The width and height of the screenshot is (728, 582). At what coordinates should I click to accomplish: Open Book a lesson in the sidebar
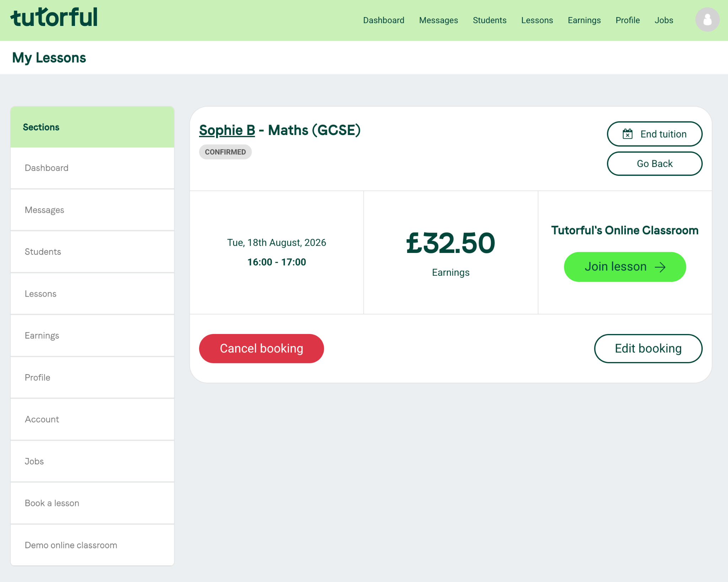(92, 503)
